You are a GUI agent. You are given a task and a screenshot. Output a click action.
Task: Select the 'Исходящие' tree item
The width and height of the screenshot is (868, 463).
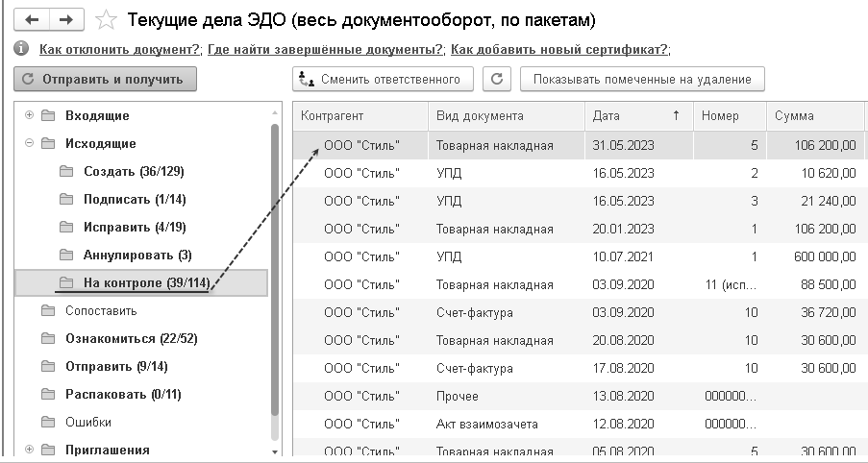[101, 143]
